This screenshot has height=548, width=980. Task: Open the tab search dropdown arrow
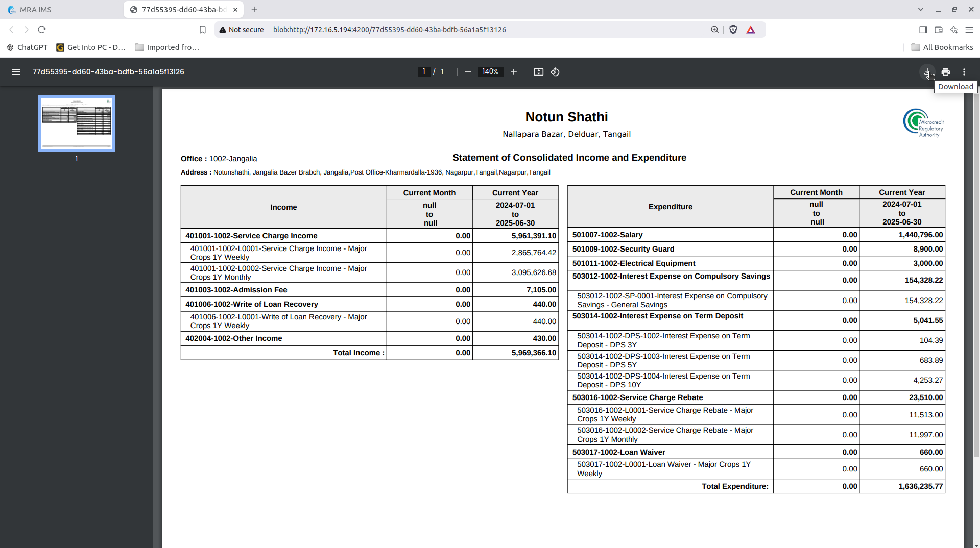click(921, 9)
